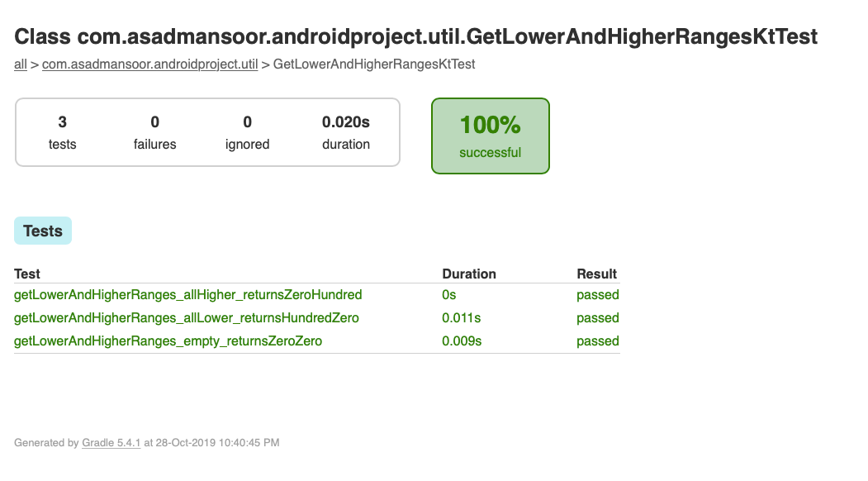Sort by the Result column header
868x481 pixels.
[597, 274]
